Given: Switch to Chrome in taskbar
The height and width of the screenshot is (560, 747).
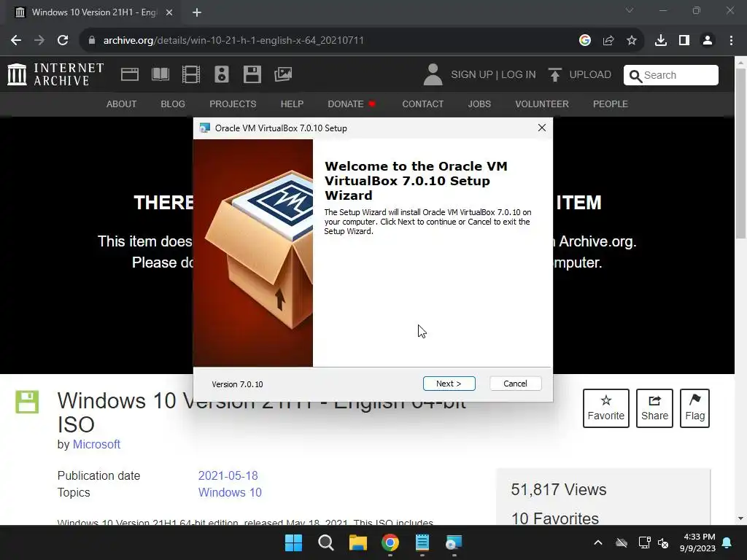Looking at the screenshot, I should click(390, 542).
